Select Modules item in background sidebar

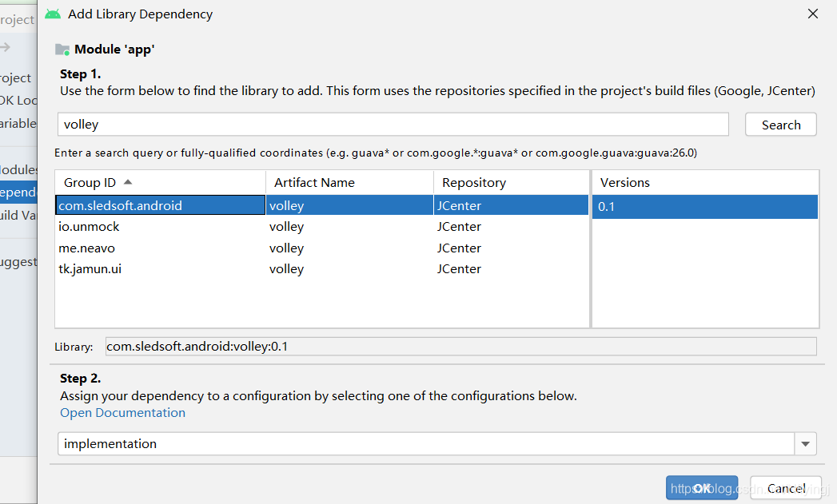tap(18, 169)
